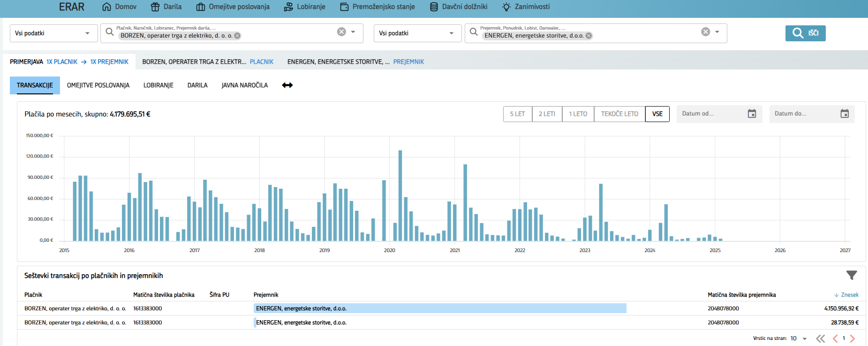868x346 pixels.
Task: Open the Datum do calendar picker
Action: [x=844, y=114]
